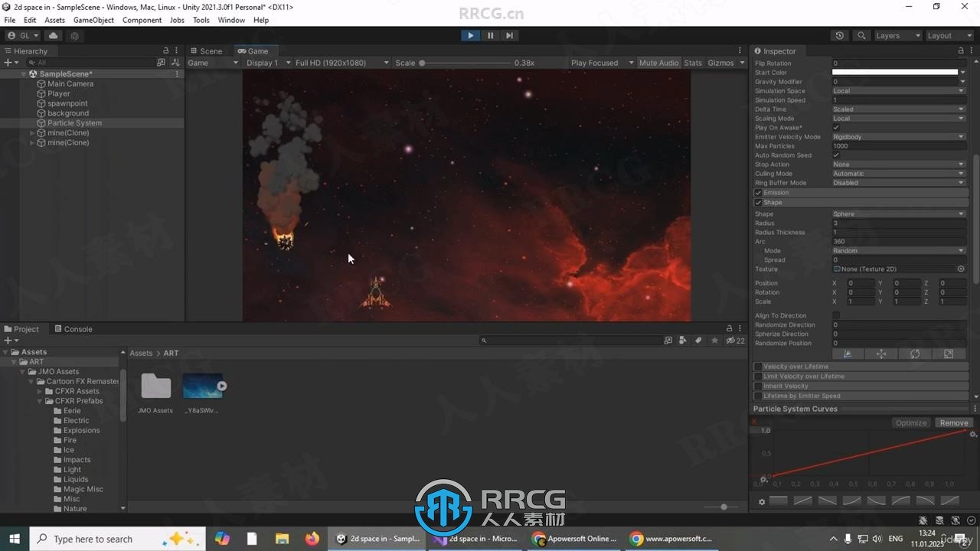980x551 pixels.
Task: Open the File menu
Action: pyautogui.click(x=10, y=20)
